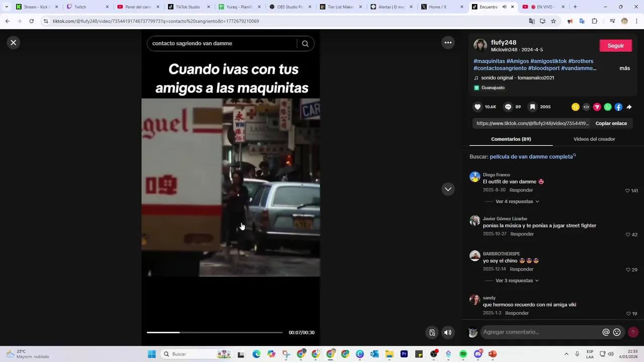Reply to Javier Gómez Lizarbe comment

pyautogui.click(x=522, y=234)
